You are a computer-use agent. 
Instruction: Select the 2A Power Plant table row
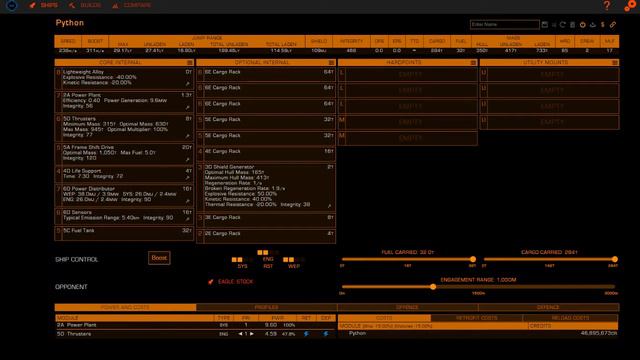tap(196, 325)
